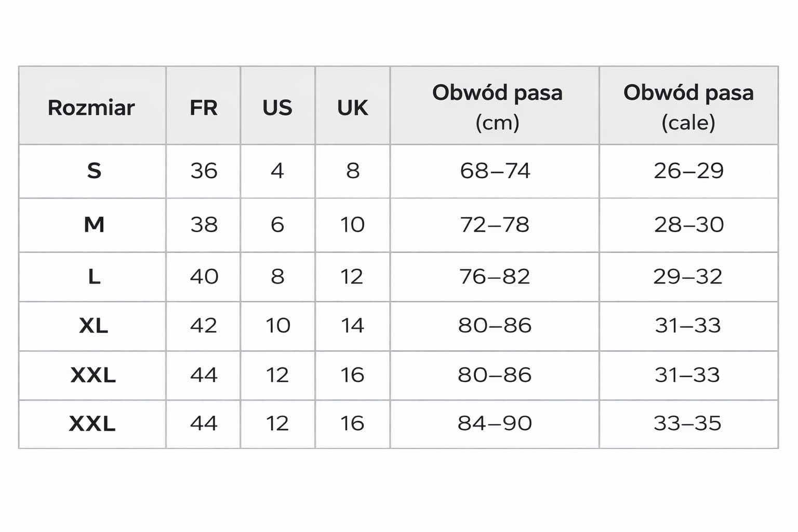The image size is (798, 532).
Task: Click the size S row label
Action: (x=94, y=171)
